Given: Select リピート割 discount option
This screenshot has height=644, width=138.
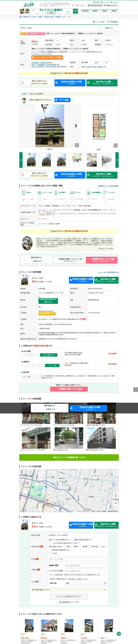Looking at the screenshot, I should click(52, 365).
